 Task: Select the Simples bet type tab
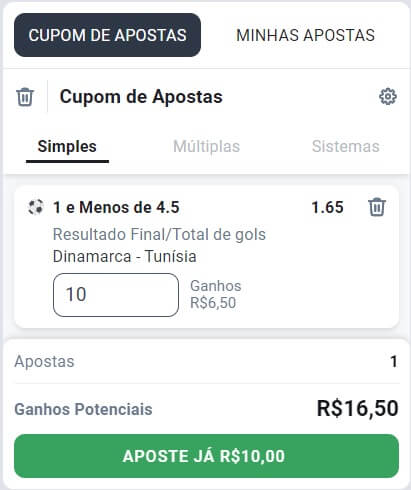[x=67, y=147]
